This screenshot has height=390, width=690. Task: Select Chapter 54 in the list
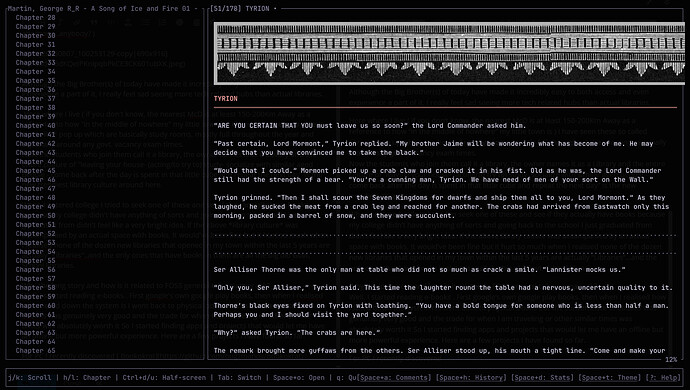pos(36,252)
